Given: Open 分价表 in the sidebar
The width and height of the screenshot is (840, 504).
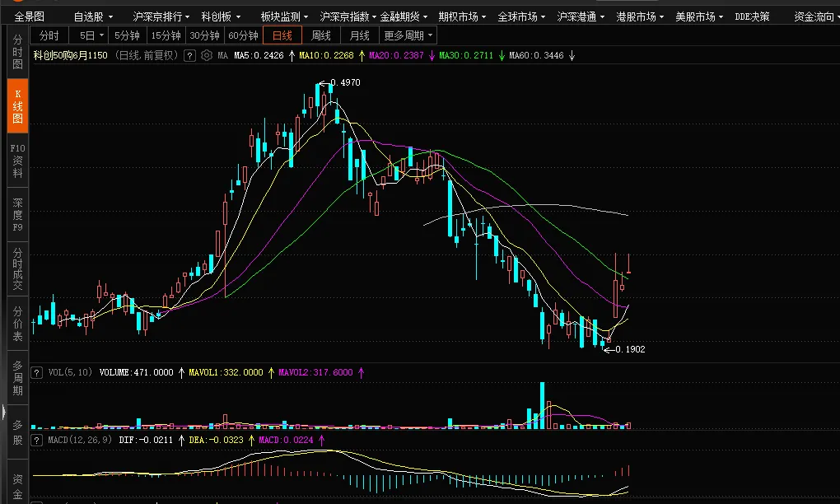Looking at the screenshot, I should tap(17, 324).
